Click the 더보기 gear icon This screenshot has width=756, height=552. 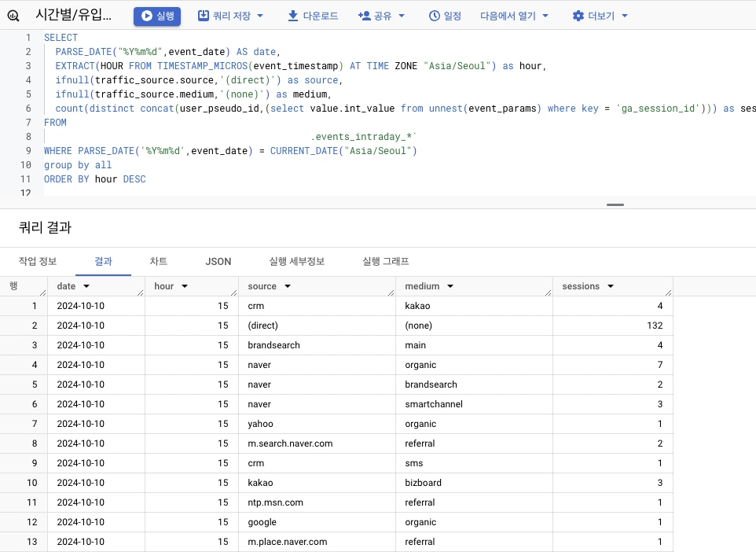tap(578, 16)
